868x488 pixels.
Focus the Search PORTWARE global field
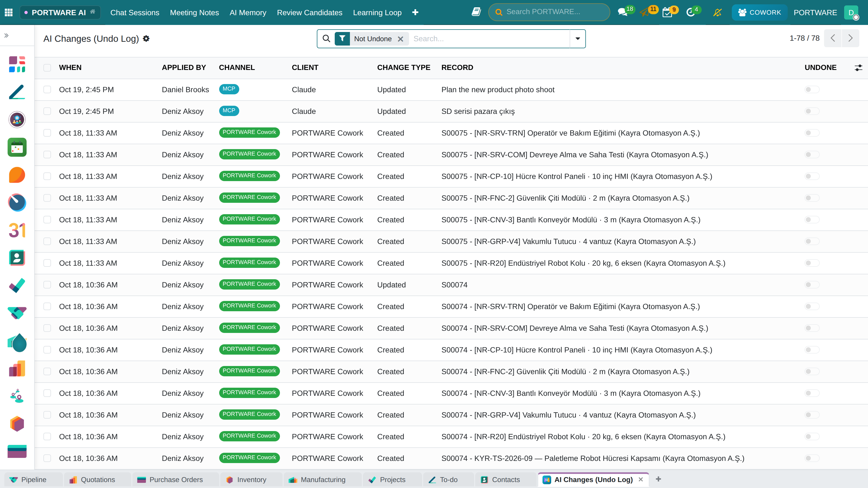tap(549, 12)
